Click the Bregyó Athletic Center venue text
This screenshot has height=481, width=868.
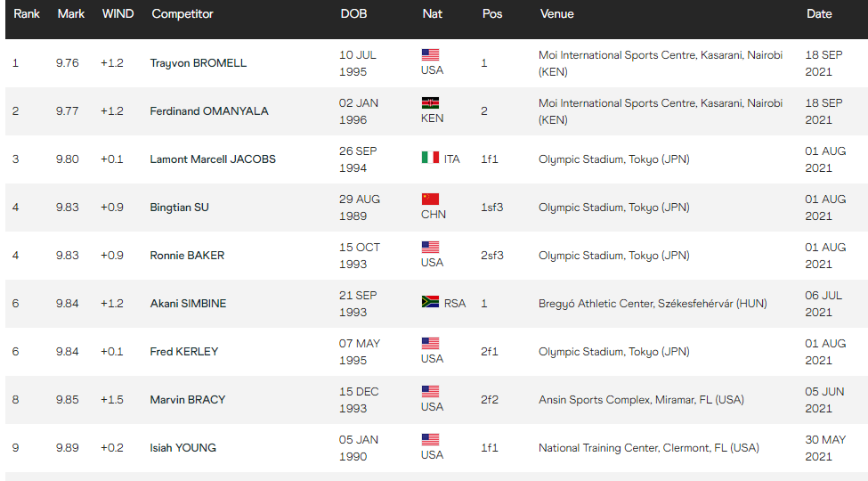[652, 304]
